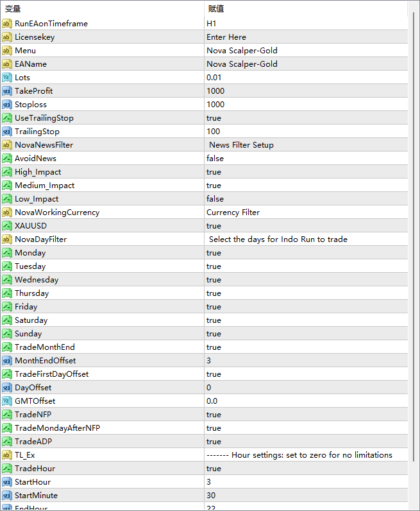The image size is (420, 511).
Task: Click the integer icon beside MonthEndOffset
Action: point(7,361)
